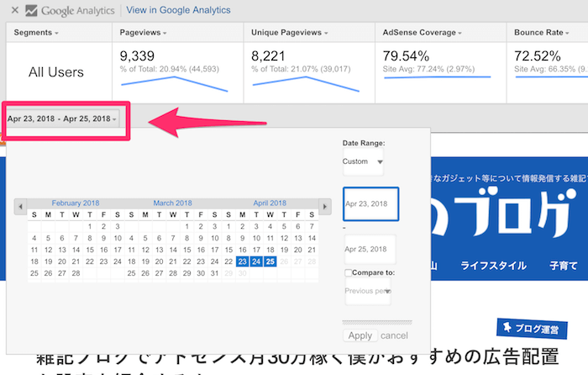Select the March 2018 month header

[172, 203]
